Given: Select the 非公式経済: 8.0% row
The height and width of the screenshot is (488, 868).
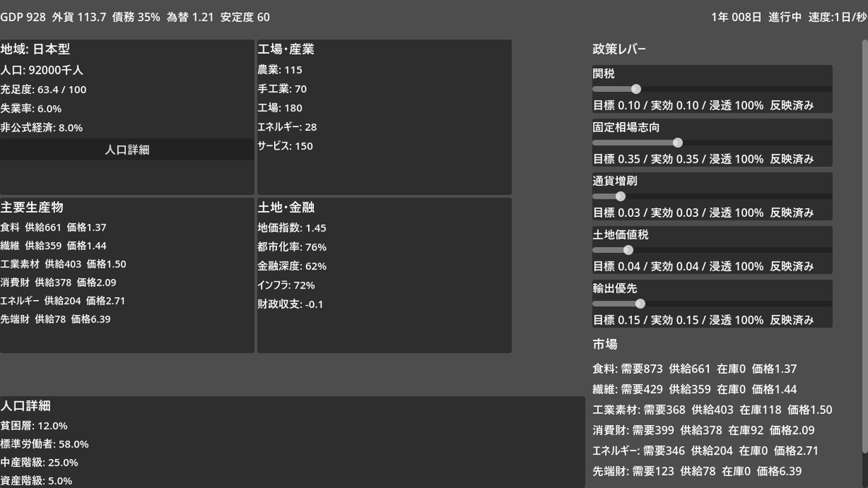Looking at the screenshot, I should click(x=41, y=127).
